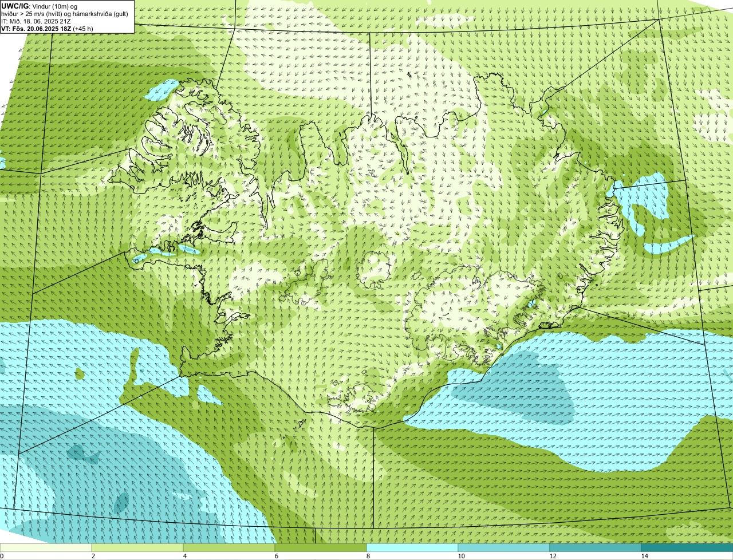Image resolution: width=733 pixels, height=560 pixels.
Task: Click the light cyan 8–10 m/s legend segment
Action: pyautogui.click(x=412, y=547)
